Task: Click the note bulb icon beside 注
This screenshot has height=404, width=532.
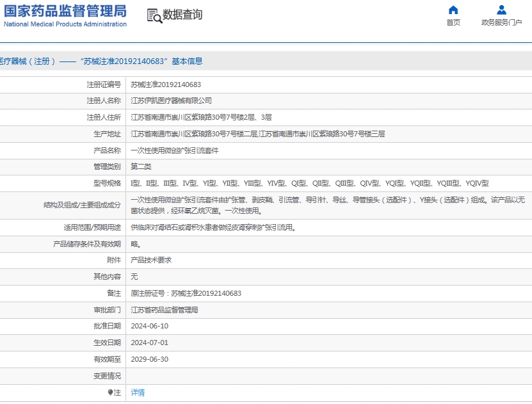Action: pos(110,392)
